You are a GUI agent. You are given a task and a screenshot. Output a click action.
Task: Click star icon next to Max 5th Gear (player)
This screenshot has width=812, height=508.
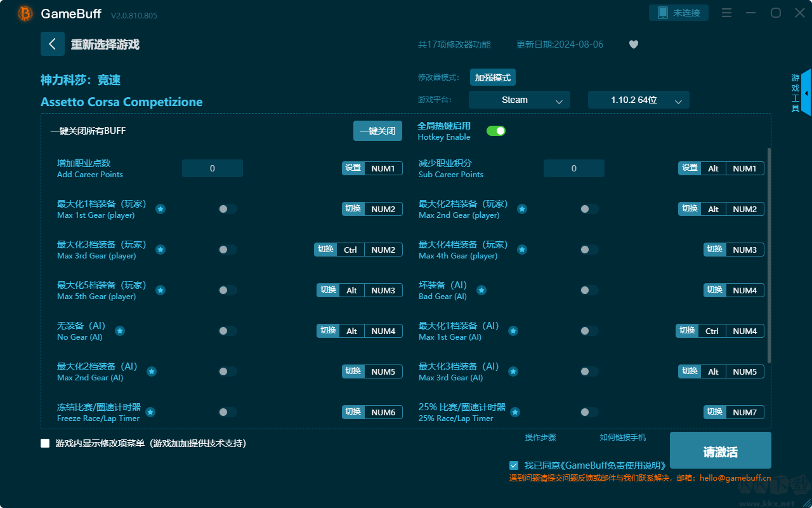160,290
